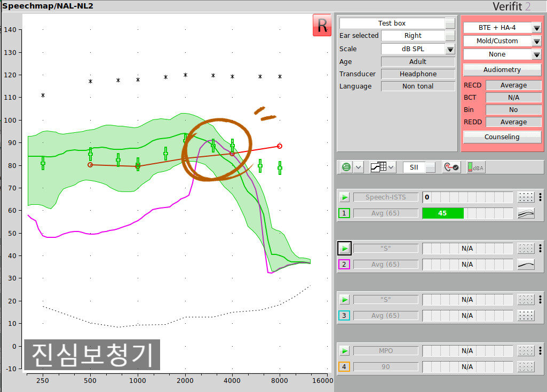Click the red R ear indicator on graph

(x=322, y=26)
